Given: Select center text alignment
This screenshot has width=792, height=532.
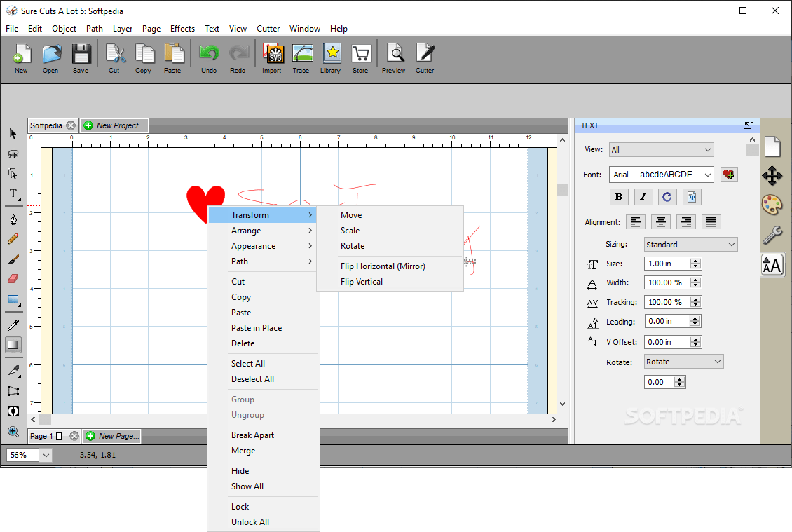Looking at the screenshot, I should (661, 221).
